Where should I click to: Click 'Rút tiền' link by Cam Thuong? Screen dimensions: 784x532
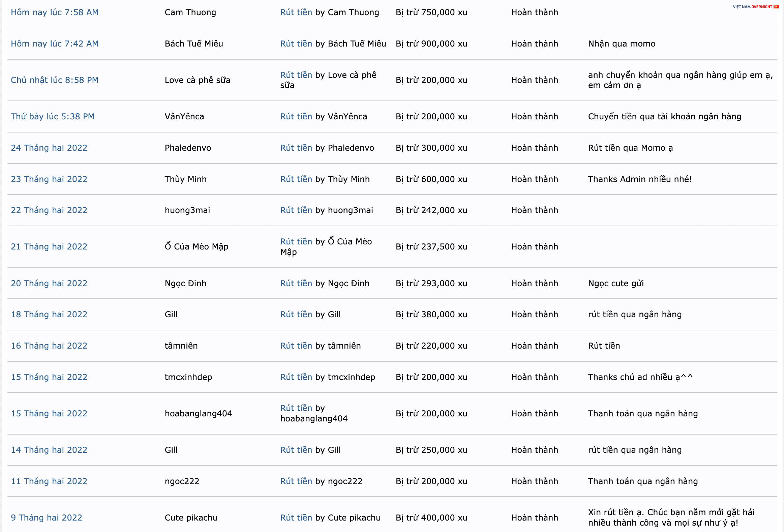click(x=296, y=12)
